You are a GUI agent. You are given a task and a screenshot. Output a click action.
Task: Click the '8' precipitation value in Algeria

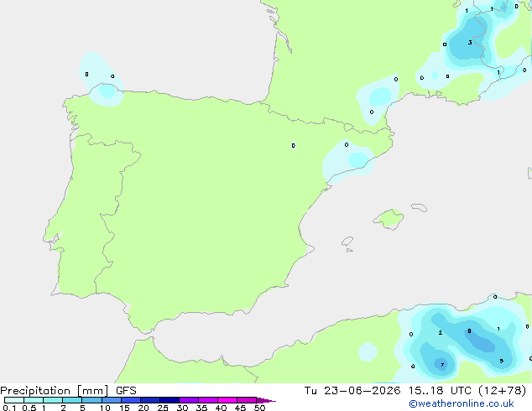pyautogui.click(x=469, y=331)
